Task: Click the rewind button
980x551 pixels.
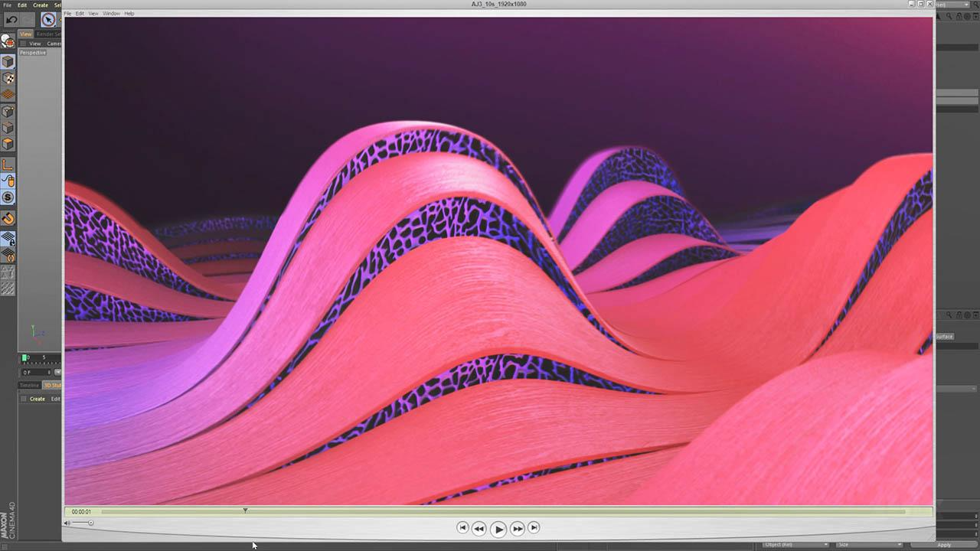Action: click(x=479, y=528)
